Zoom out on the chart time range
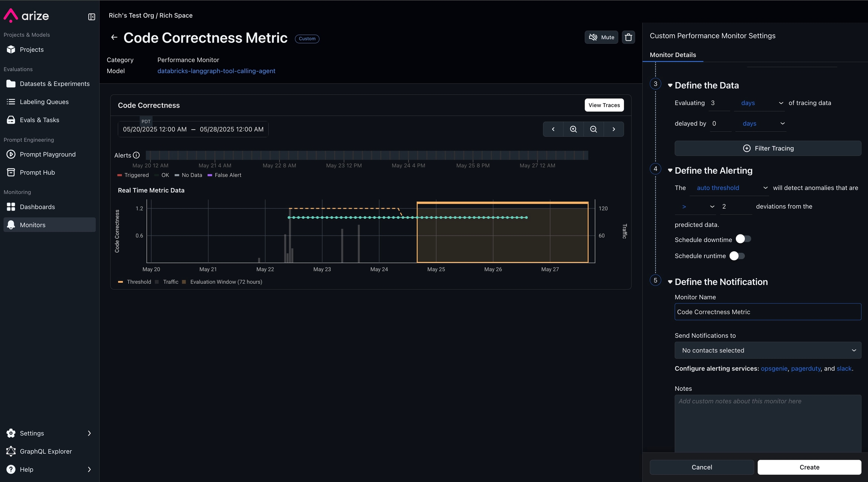Image resolution: width=868 pixels, height=482 pixels. [x=593, y=129]
